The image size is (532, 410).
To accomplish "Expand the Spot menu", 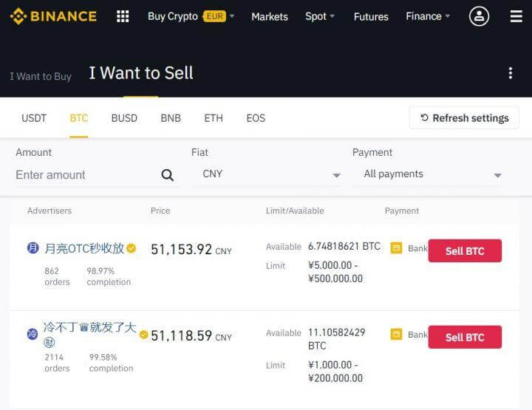I will pyautogui.click(x=320, y=16).
